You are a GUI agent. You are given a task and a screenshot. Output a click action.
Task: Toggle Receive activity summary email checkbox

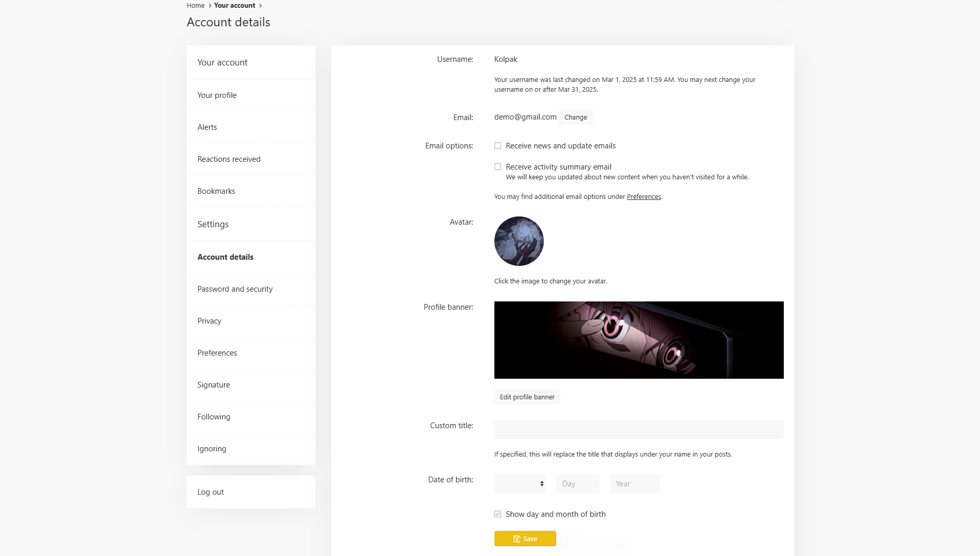[x=497, y=167]
